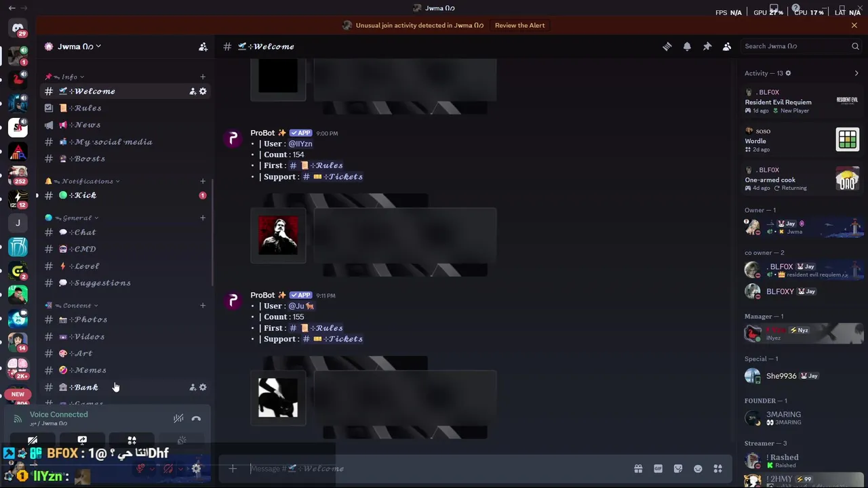Open the Kick channel
Screen dimensions: 868x488
pyautogui.click(x=126, y=195)
